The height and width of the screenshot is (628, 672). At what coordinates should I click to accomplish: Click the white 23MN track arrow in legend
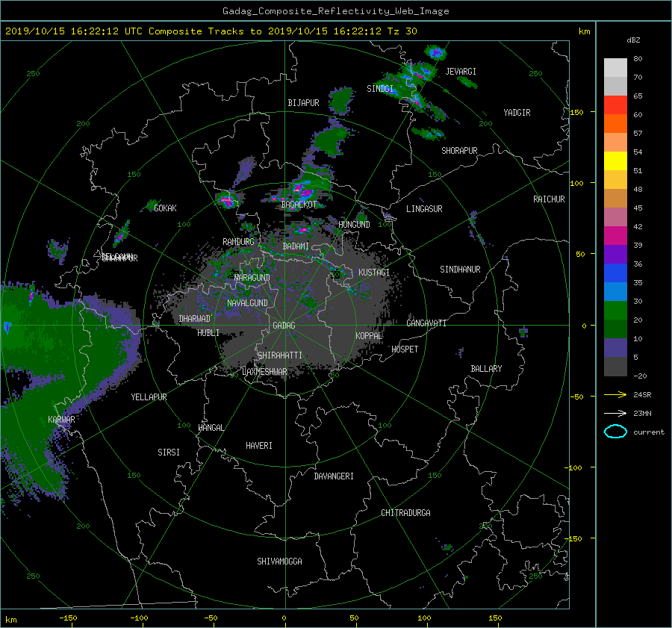[x=615, y=413]
